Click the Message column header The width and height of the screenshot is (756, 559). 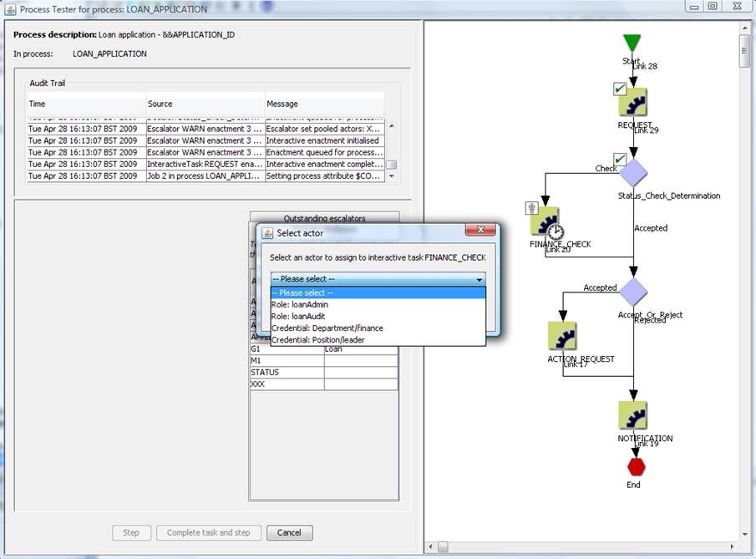pos(324,104)
